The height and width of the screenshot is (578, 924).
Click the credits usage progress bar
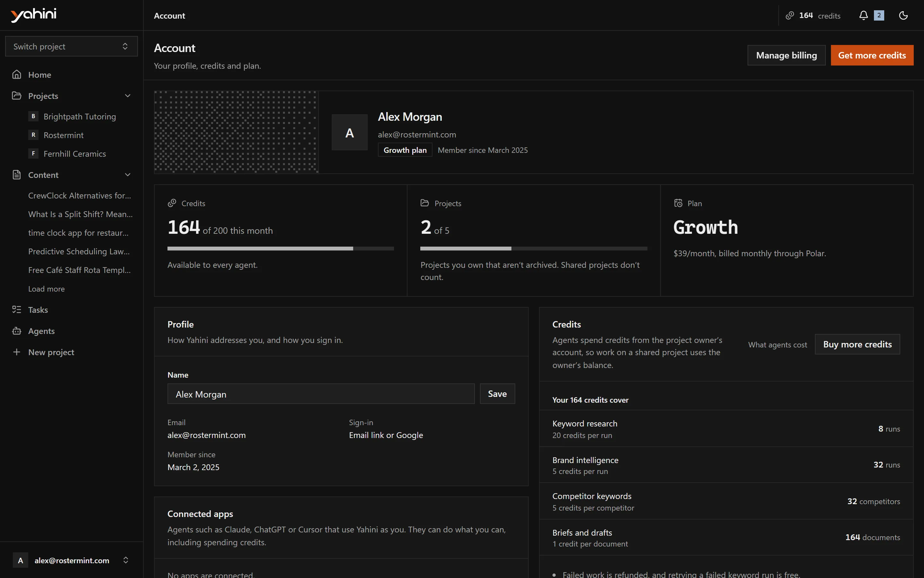coord(281,249)
